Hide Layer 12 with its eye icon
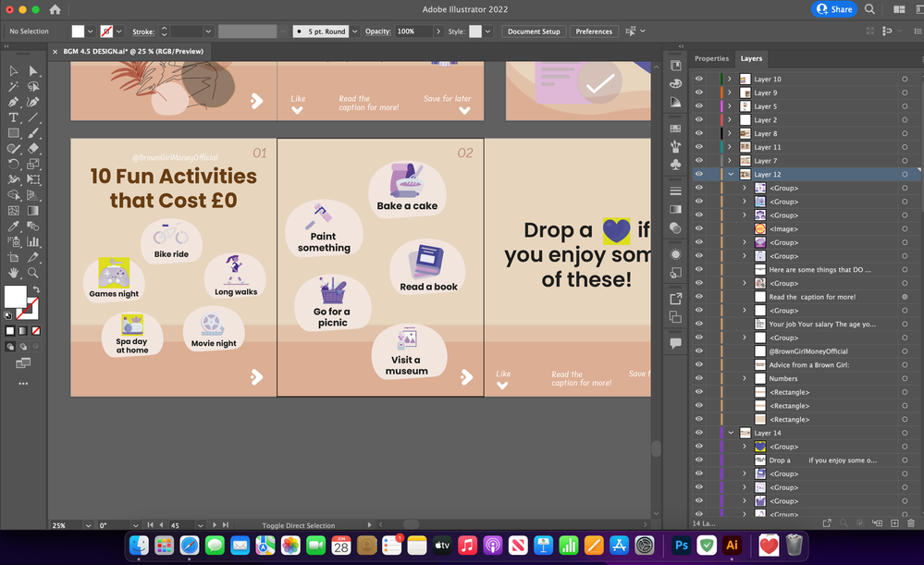The height and width of the screenshot is (565, 924). (699, 175)
